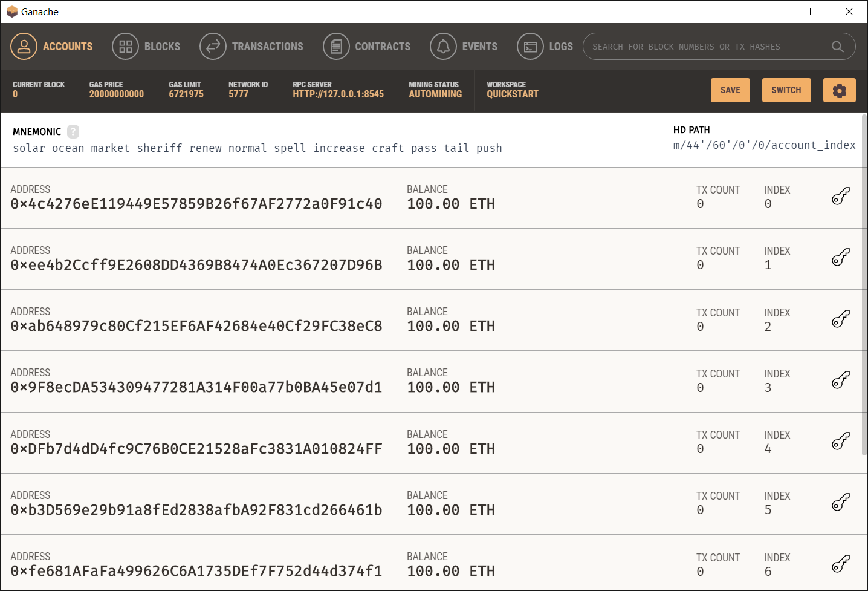Click the SAVE workspace button
Viewport: 868px width, 591px height.
coord(730,90)
